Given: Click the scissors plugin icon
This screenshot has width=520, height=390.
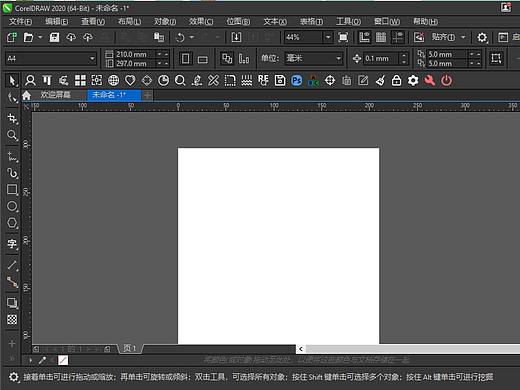Looking at the screenshot, I should [213, 80].
